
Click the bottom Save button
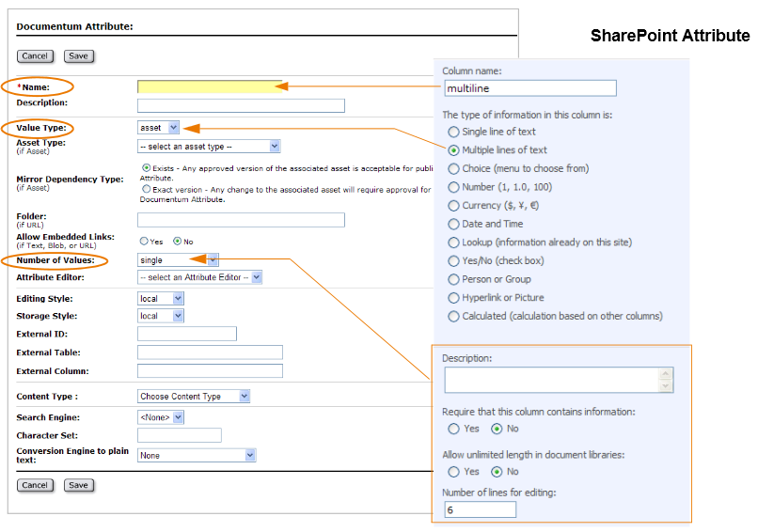(78, 485)
